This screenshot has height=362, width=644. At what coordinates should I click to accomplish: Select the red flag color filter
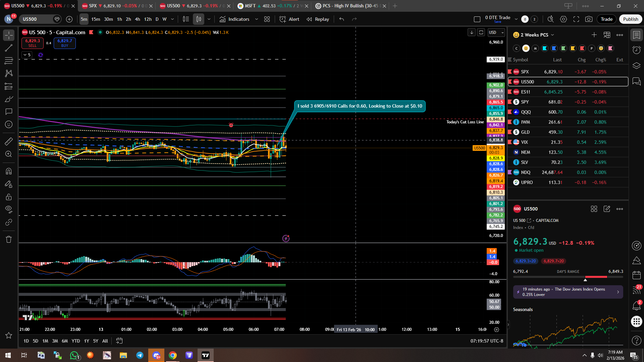coord(582,48)
